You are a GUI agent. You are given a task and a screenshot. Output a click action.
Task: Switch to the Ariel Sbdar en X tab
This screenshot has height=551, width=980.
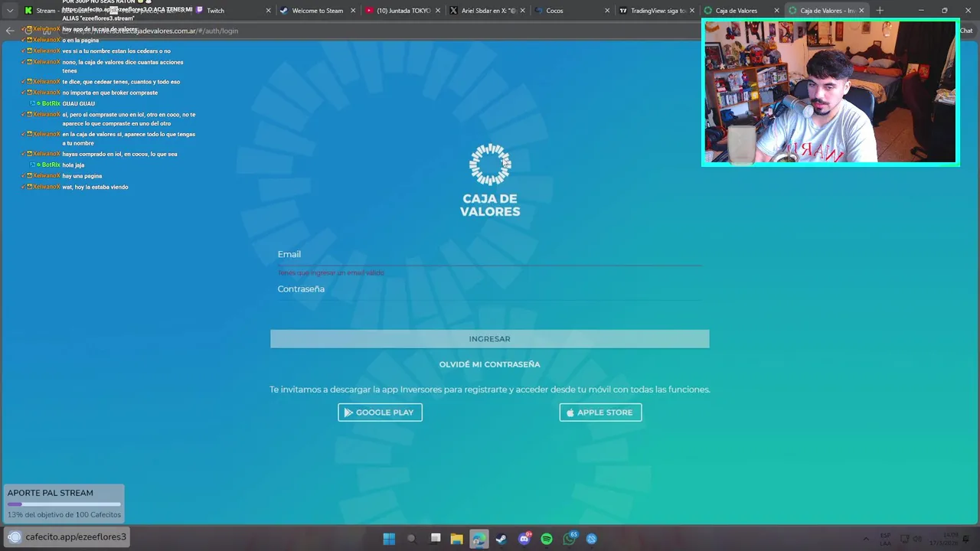pos(487,11)
